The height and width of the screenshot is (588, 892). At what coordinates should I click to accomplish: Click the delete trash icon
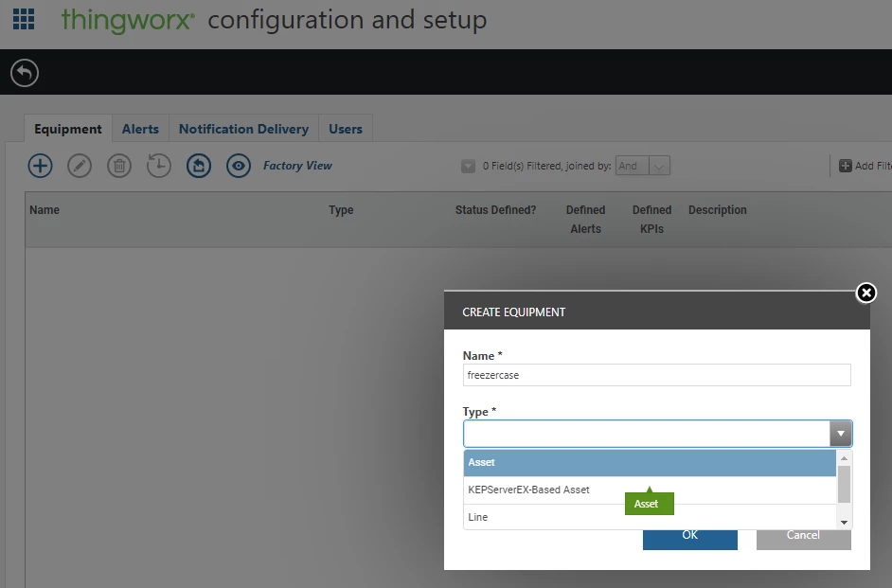click(x=119, y=166)
